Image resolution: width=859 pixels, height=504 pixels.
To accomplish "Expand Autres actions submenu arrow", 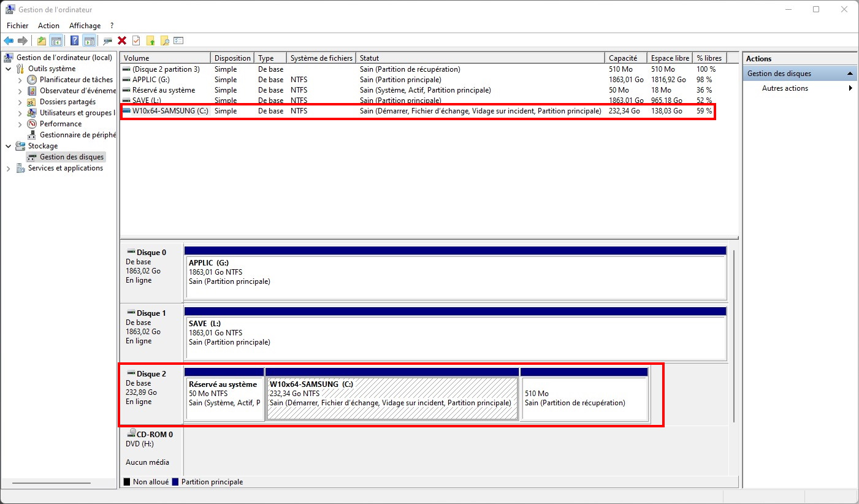I will [850, 88].
